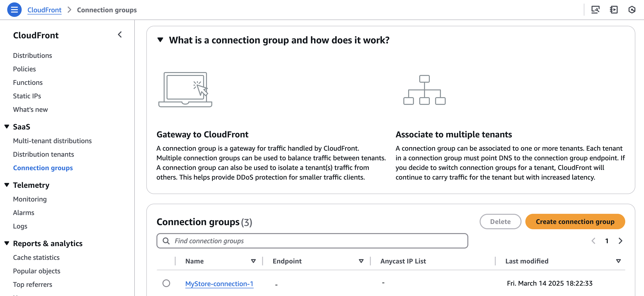Sort the table by the Name column
This screenshot has height=296, width=644.
point(253,261)
